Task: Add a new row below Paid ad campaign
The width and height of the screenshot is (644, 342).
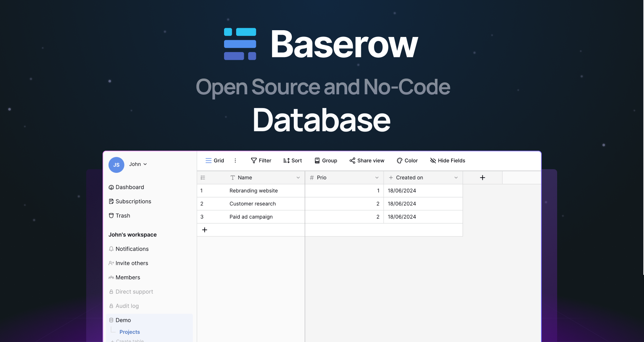Action: click(x=205, y=230)
